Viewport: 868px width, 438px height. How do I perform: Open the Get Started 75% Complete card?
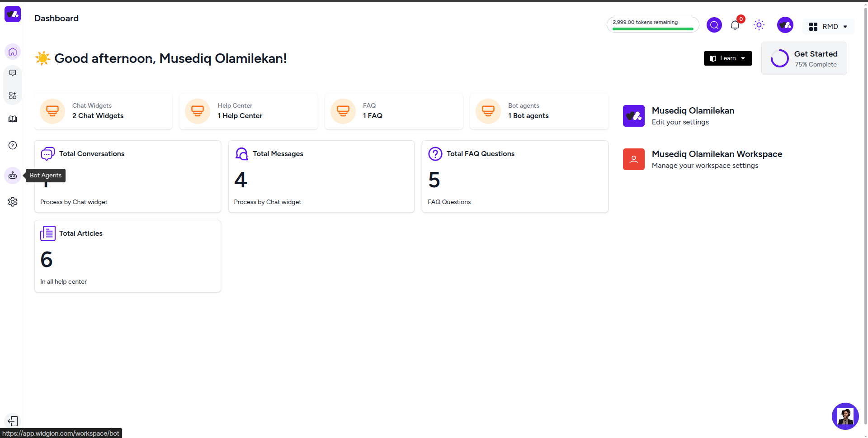pyautogui.click(x=804, y=59)
